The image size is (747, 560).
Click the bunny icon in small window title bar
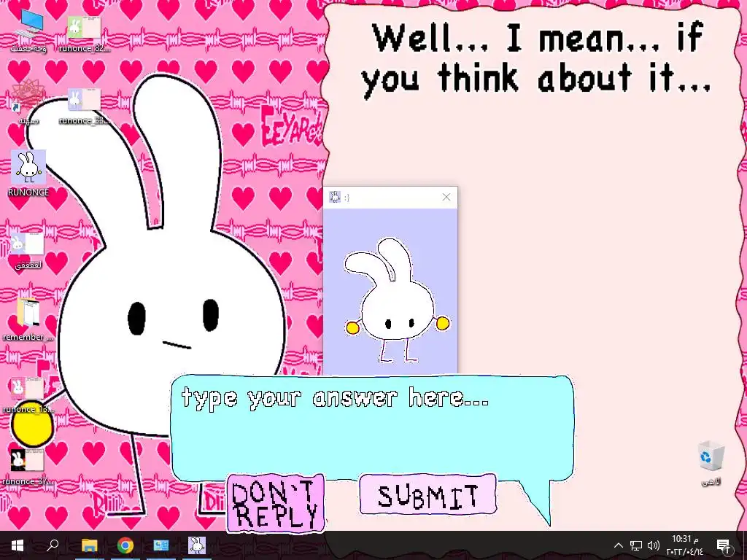tap(335, 197)
